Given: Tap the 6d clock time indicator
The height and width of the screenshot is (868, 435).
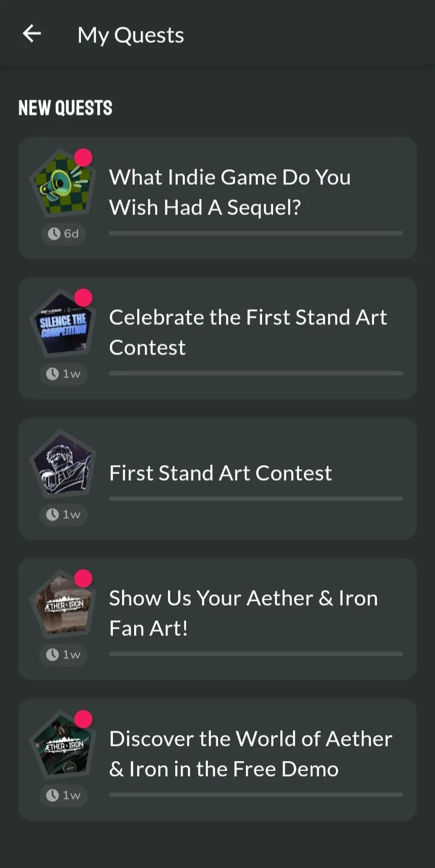Looking at the screenshot, I should click(x=63, y=234).
